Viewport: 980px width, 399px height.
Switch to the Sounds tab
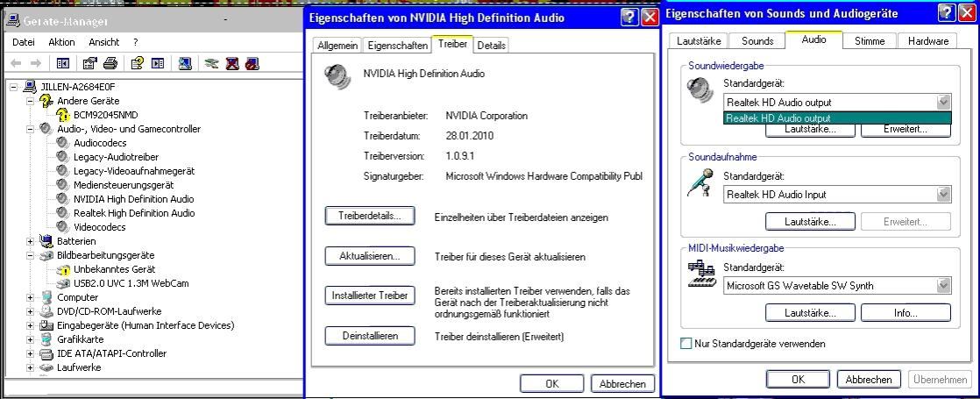[x=757, y=40]
